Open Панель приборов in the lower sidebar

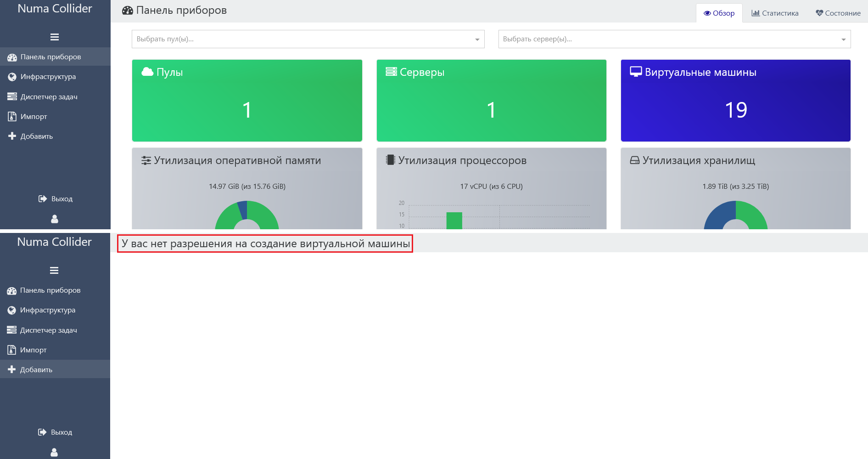click(55, 290)
